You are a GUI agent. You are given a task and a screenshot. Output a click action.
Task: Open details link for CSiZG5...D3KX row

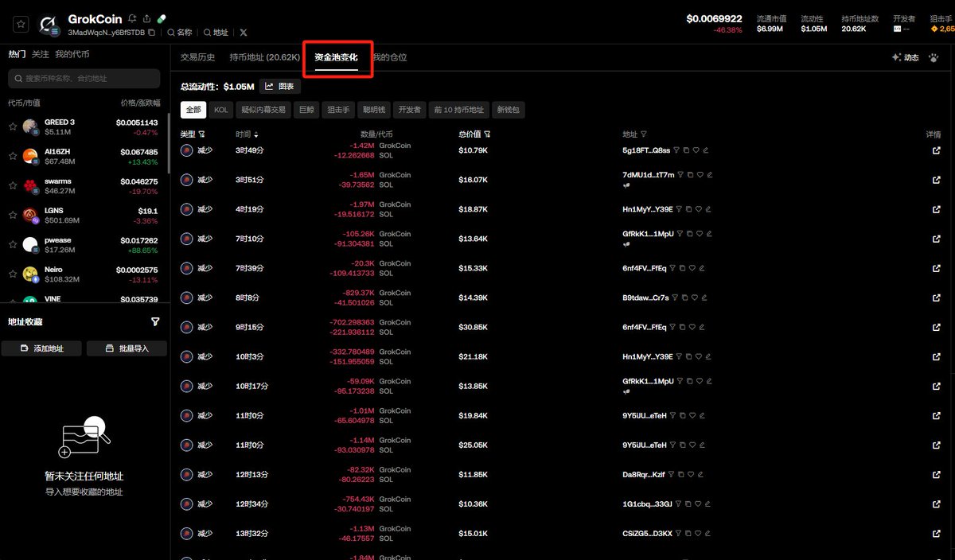pyautogui.click(x=936, y=534)
